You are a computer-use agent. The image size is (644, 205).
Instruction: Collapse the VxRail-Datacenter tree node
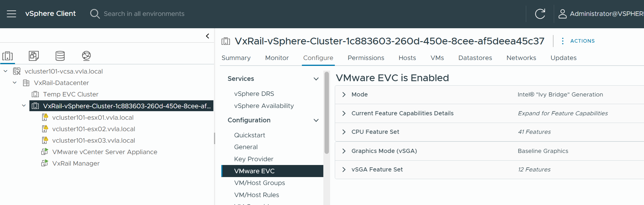click(x=15, y=83)
